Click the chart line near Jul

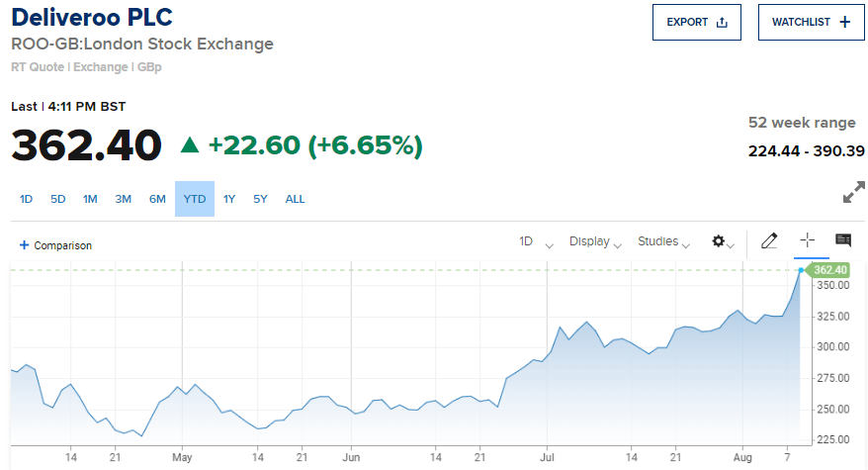click(547, 357)
